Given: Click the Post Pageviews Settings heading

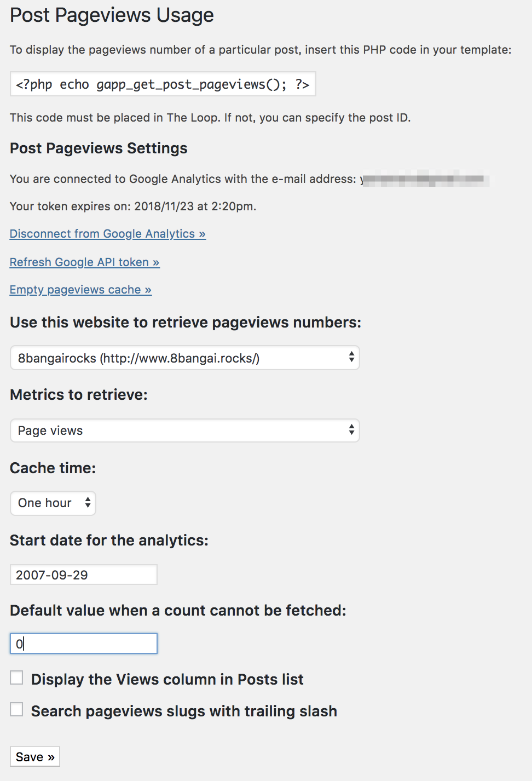Looking at the screenshot, I should (99, 148).
